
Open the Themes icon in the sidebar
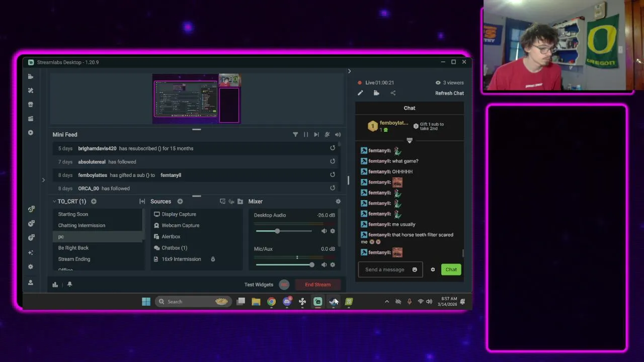[31, 90]
